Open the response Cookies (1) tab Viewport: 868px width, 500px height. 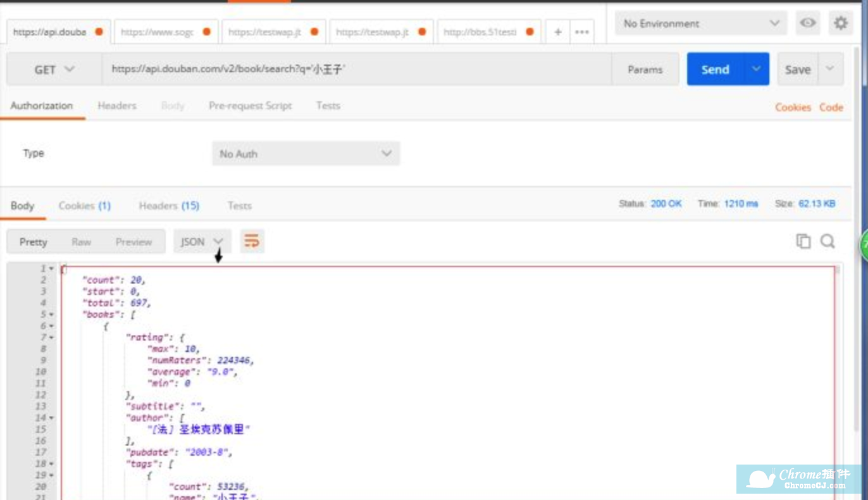pos(85,206)
